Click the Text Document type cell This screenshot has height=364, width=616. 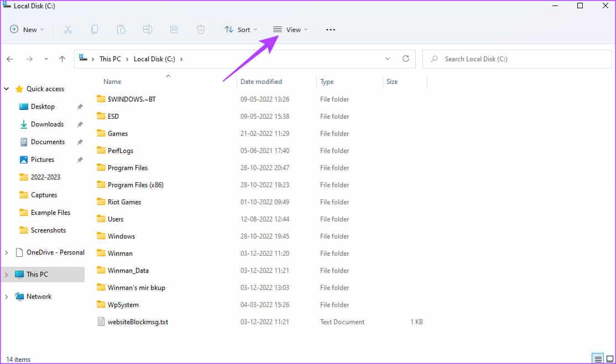tap(342, 322)
